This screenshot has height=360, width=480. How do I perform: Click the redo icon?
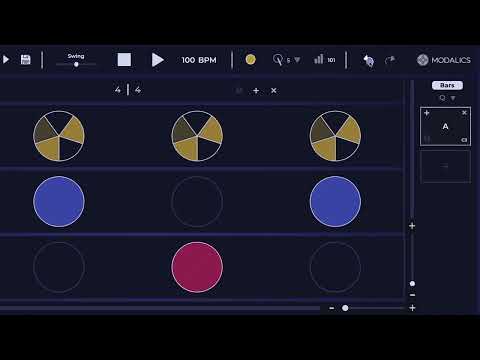pos(390,60)
